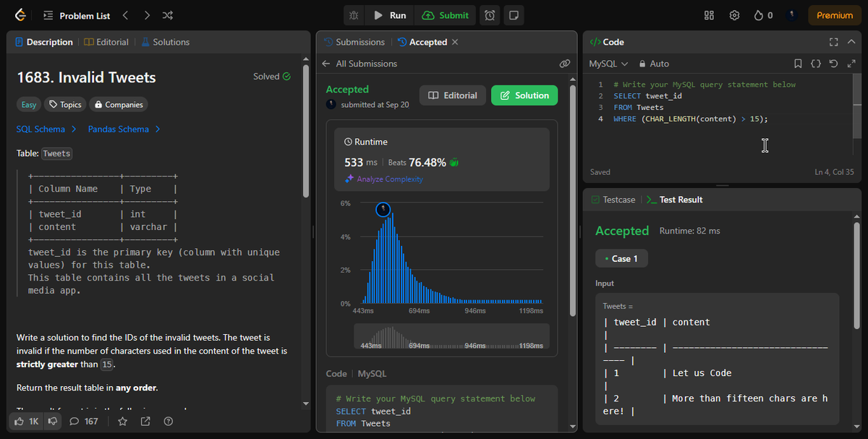868x439 pixels.
Task: Click the debug bug icon
Action: coord(354,15)
